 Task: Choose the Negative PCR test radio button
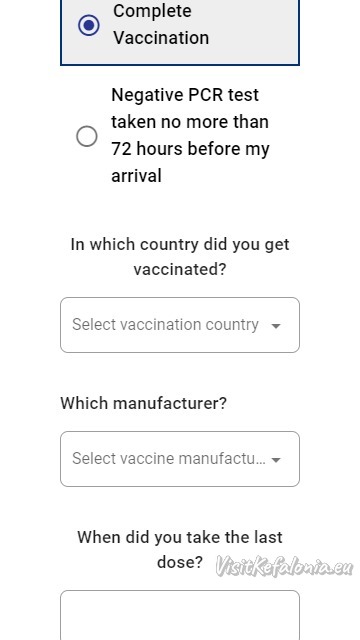tap(87, 136)
